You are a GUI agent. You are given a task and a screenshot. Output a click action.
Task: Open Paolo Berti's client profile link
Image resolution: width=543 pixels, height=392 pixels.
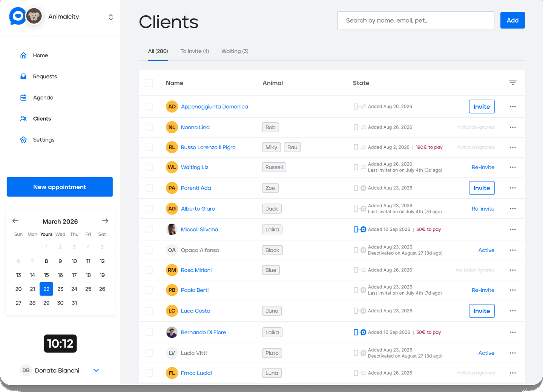pos(195,290)
